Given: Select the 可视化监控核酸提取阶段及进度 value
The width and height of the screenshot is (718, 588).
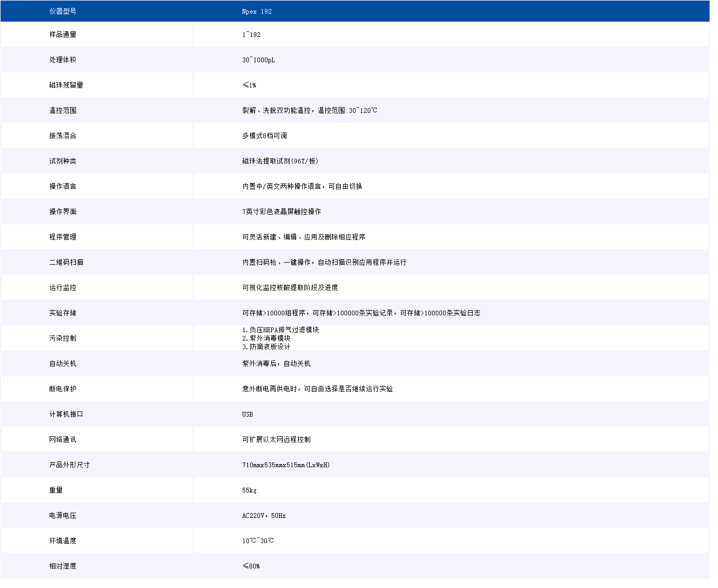Looking at the screenshot, I should 290,287.
